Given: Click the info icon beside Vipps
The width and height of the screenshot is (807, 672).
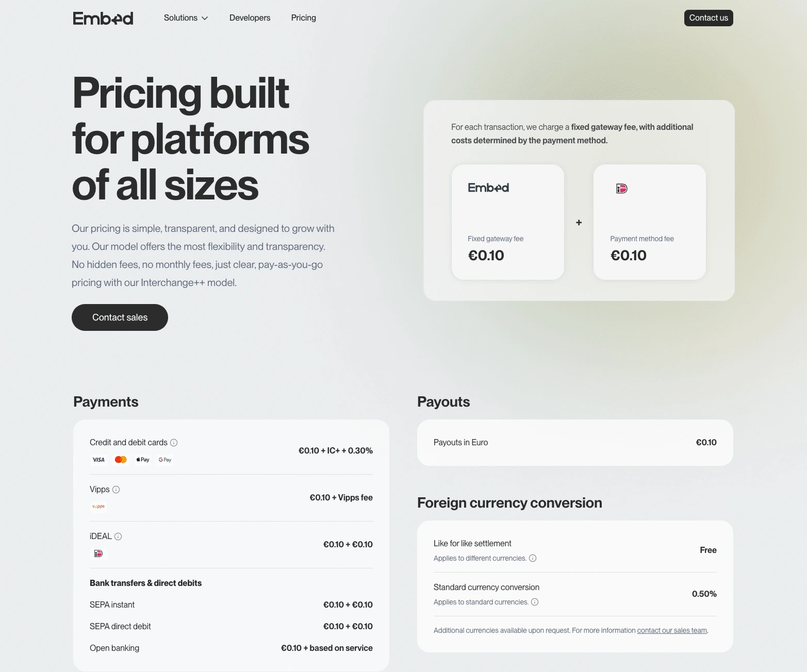Looking at the screenshot, I should (x=116, y=490).
